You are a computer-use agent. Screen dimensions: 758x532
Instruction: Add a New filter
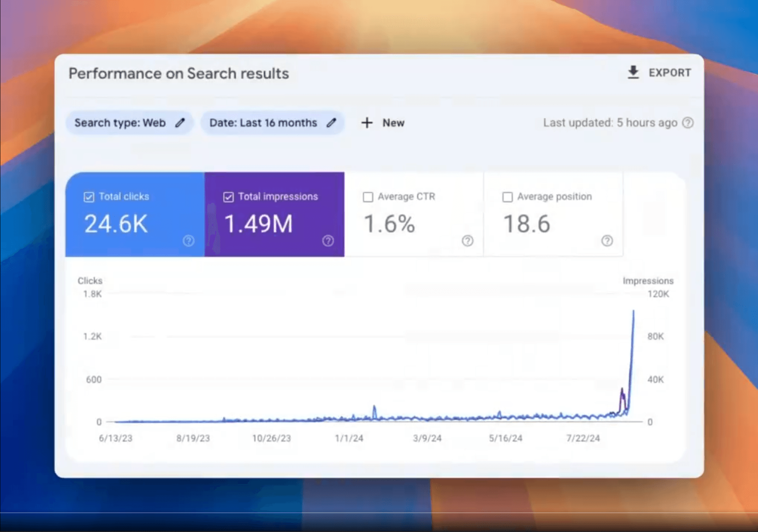point(393,123)
